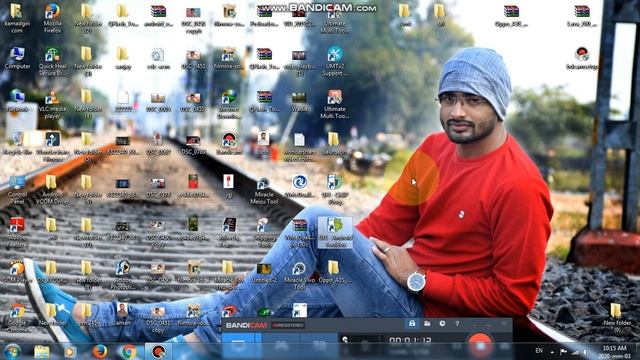Screen dimensions: 640x360
Task: Open the kamadgiri com folder icon
Action: (17, 18)
